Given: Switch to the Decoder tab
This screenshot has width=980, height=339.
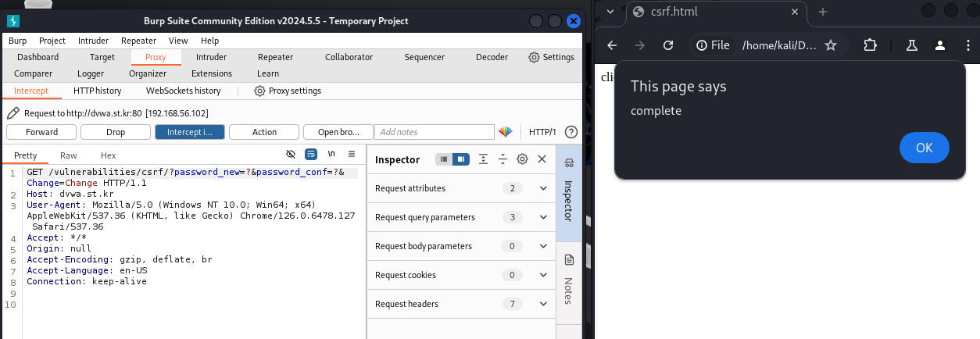Looking at the screenshot, I should (492, 57).
